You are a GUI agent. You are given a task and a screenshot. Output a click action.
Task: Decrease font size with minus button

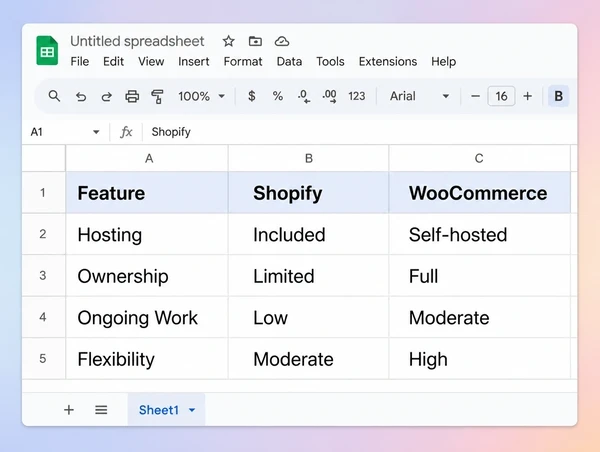click(x=475, y=96)
